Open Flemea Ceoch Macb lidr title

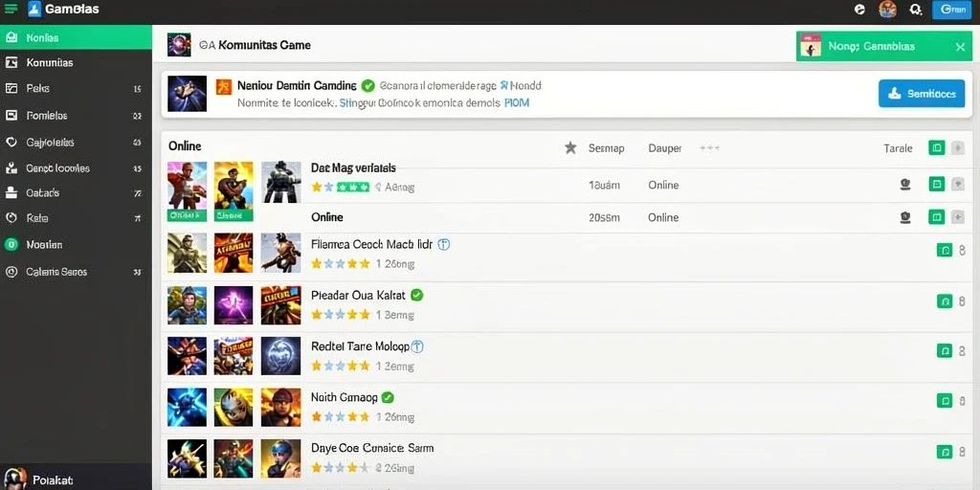[x=371, y=244]
